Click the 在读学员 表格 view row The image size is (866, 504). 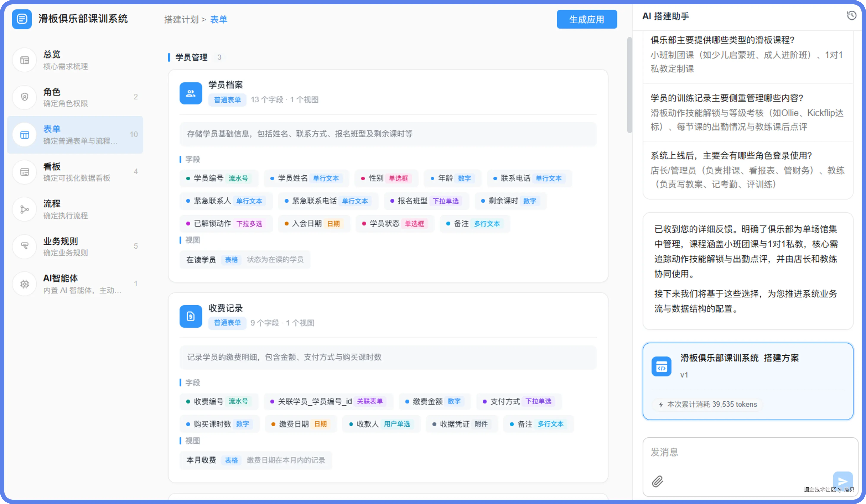(245, 260)
